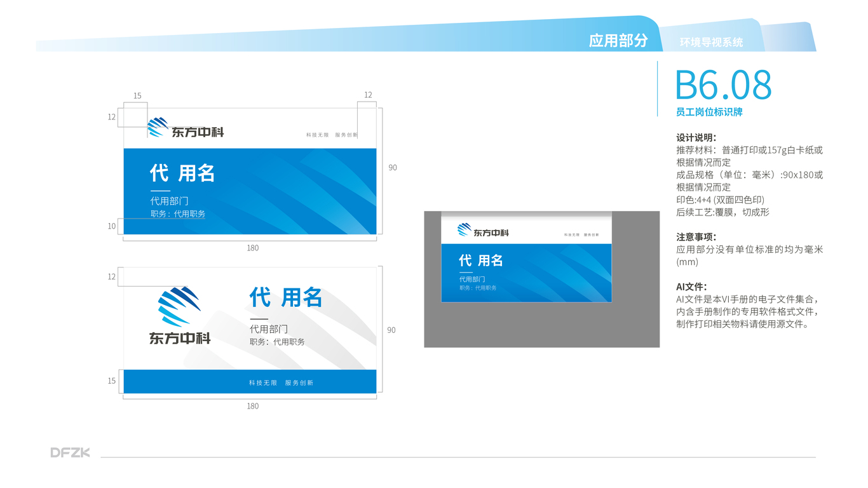
Task: Click the 成品规格 90x180 line
Action: coord(750,175)
